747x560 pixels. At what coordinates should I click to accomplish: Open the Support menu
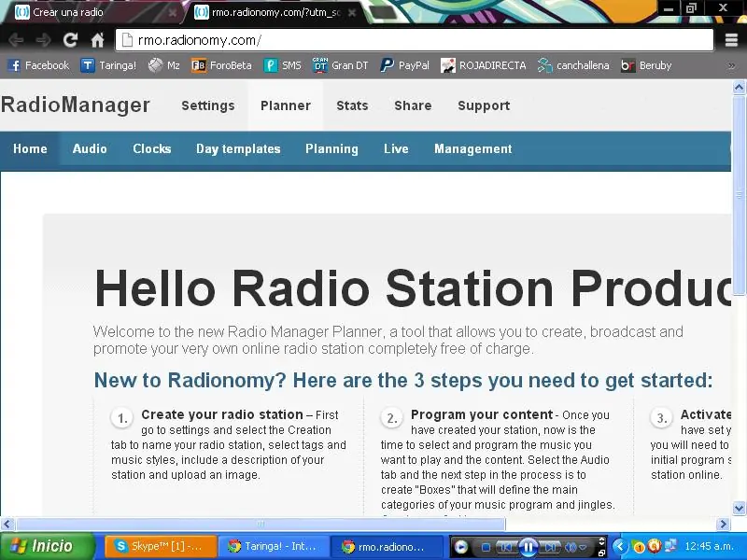pyautogui.click(x=484, y=105)
